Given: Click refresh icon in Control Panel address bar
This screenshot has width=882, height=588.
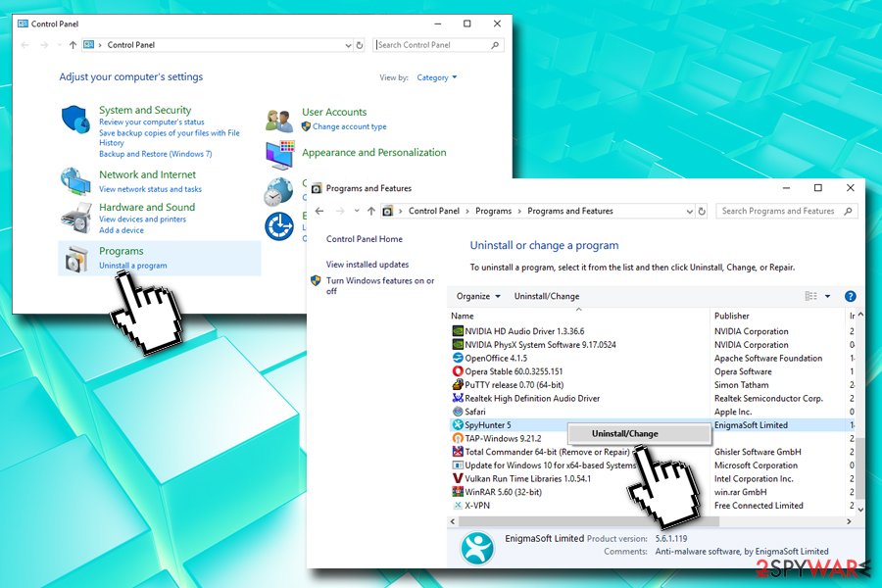Looking at the screenshot, I should (x=360, y=45).
